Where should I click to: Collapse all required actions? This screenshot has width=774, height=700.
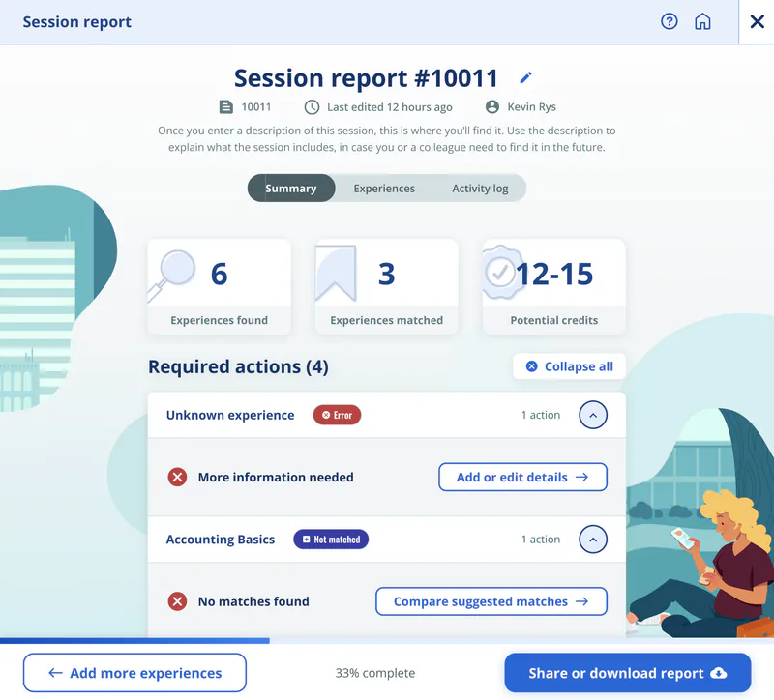tap(569, 366)
